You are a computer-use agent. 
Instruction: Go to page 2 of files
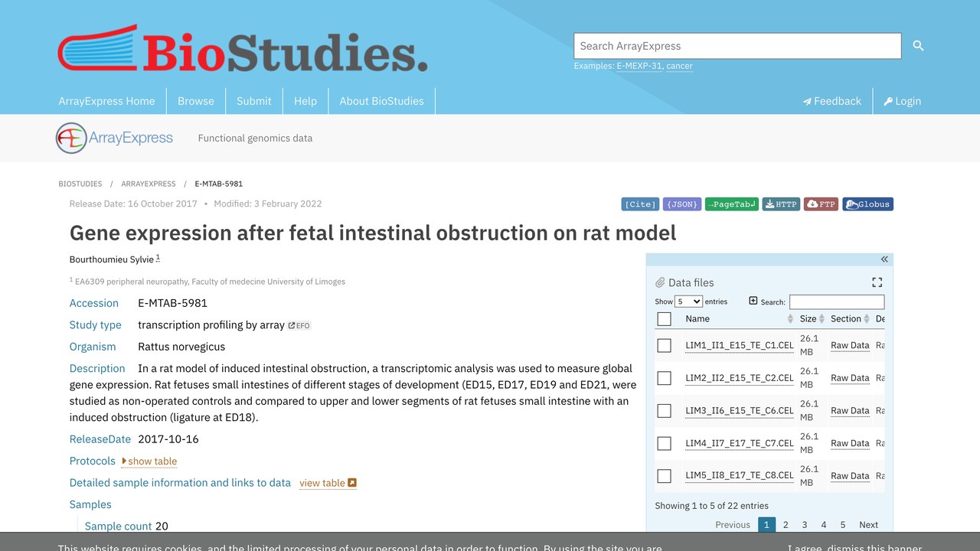(786, 525)
